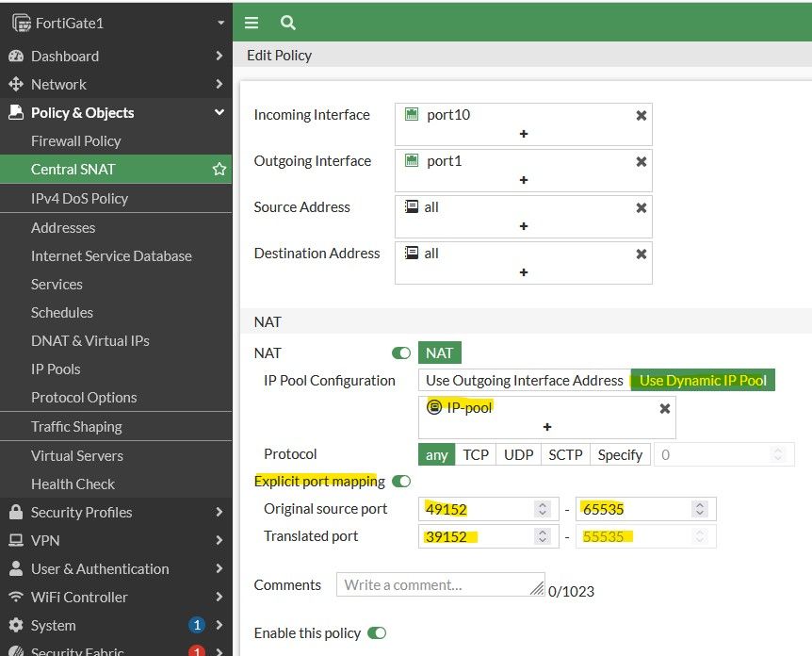Add an entry with Source Address plus icon
812x656 pixels.
(x=524, y=226)
